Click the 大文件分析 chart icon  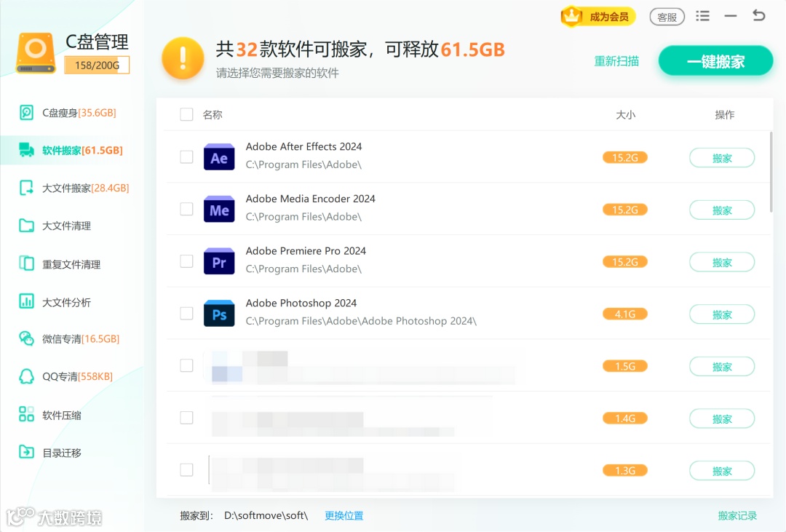coord(26,301)
